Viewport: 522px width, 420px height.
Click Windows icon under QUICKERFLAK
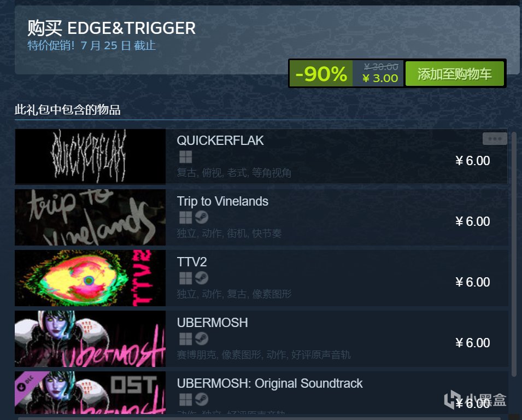pos(185,157)
